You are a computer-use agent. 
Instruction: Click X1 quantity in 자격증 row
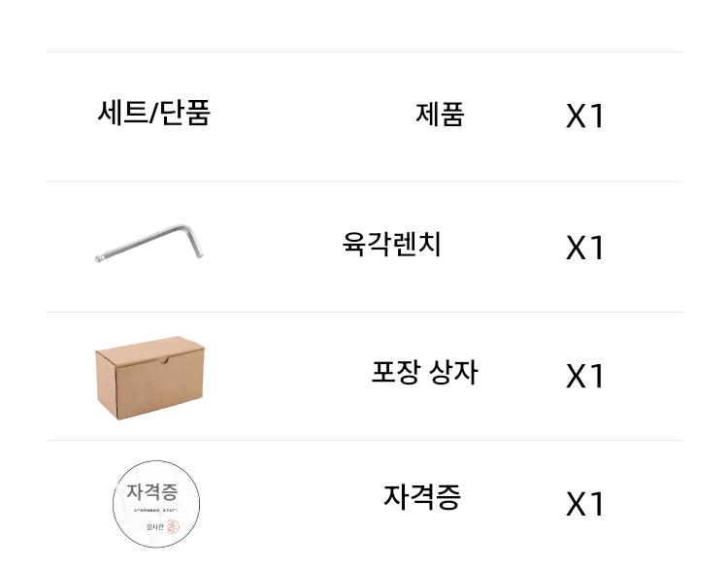pos(584,504)
